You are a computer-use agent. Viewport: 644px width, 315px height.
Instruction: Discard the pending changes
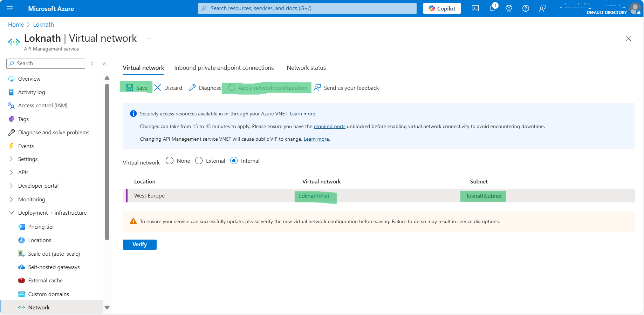pyautogui.click(x=168, y=88)
